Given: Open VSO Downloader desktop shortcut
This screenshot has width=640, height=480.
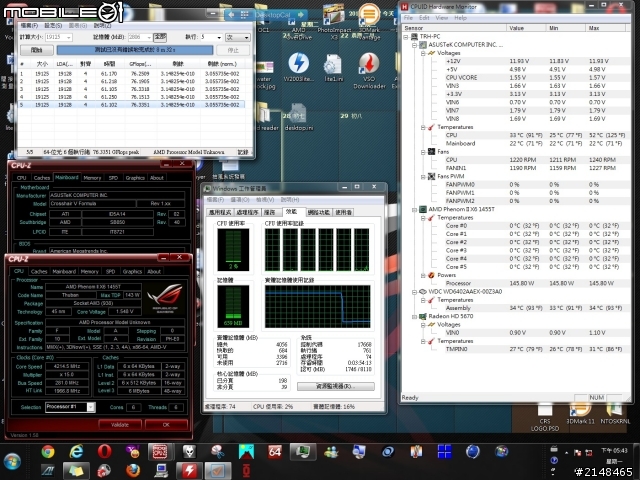Looking at the screenshot, I should (369, 71).
